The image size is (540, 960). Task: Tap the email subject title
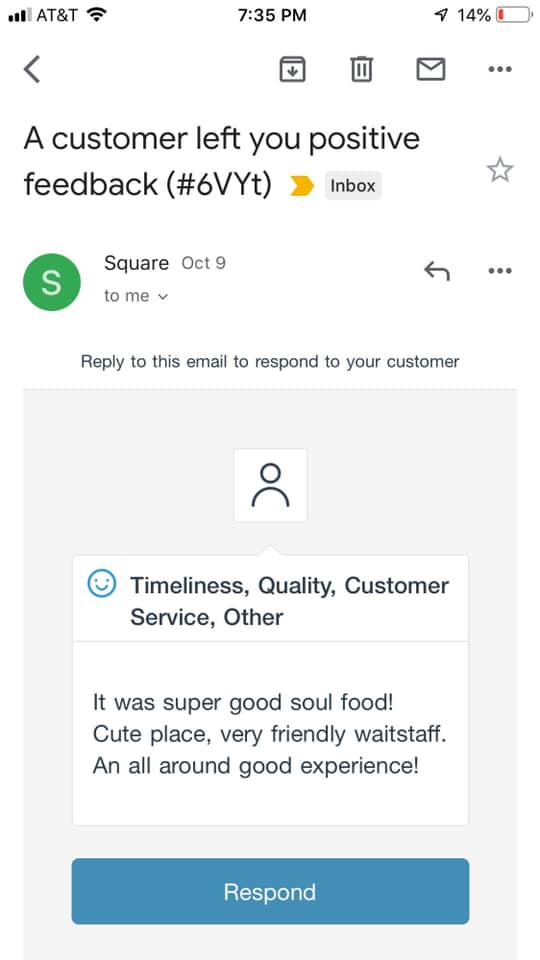click(x=222, y=162)
